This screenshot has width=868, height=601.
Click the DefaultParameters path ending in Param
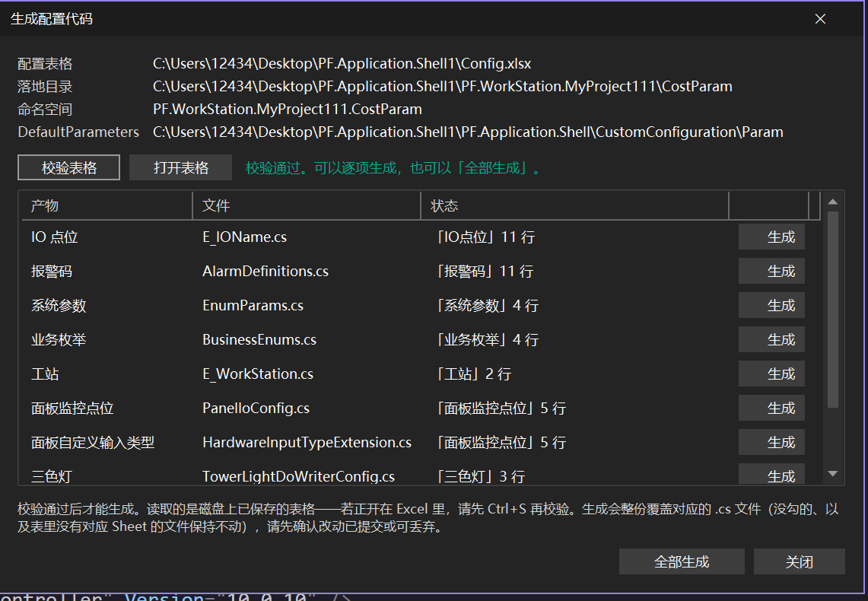click(469, 132)
